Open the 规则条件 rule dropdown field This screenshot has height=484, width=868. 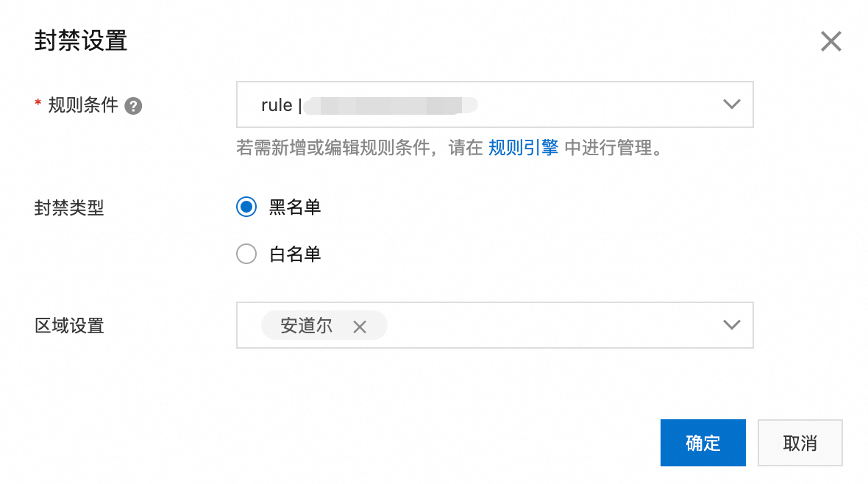pos(588,104)
